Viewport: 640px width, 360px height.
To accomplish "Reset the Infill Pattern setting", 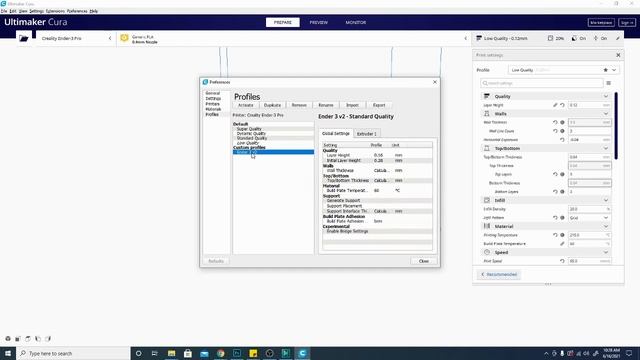I will pyautogui.click(x=555, y=218).
